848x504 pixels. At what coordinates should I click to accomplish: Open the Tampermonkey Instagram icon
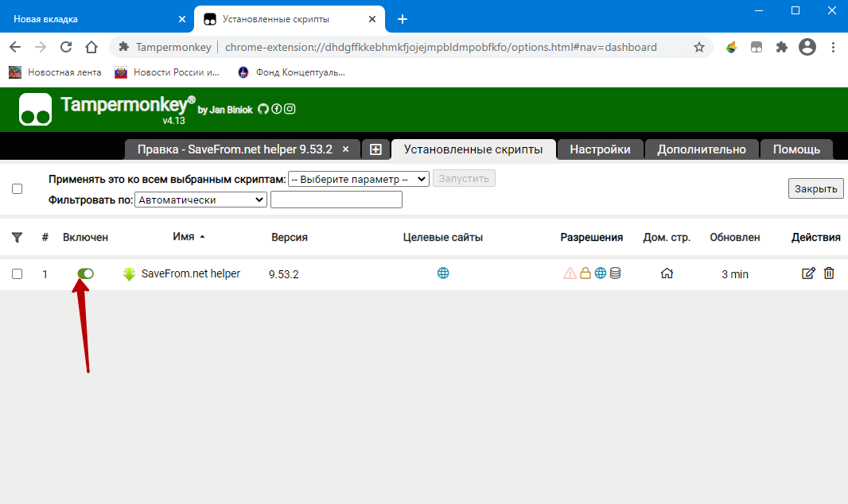[290, 109]
